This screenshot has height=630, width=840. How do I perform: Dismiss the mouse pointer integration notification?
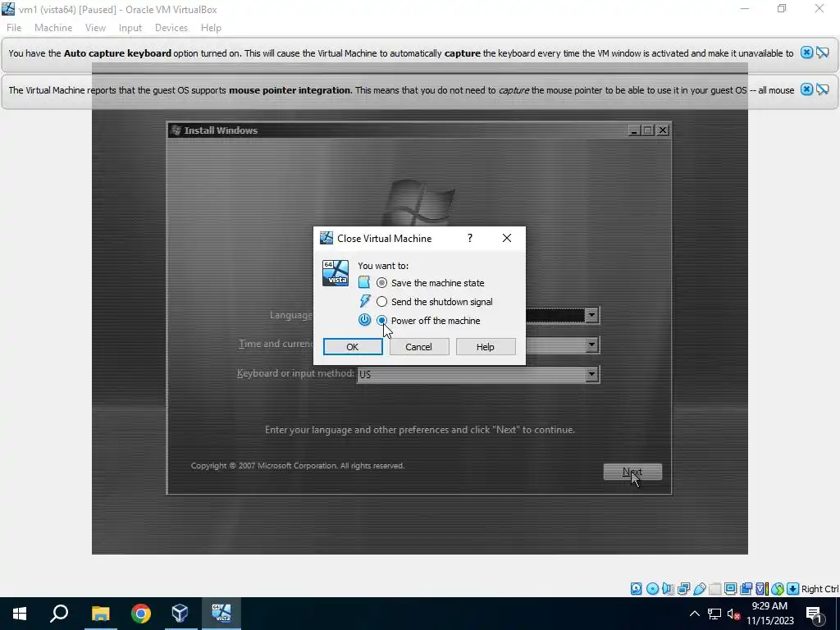point(806,89)
